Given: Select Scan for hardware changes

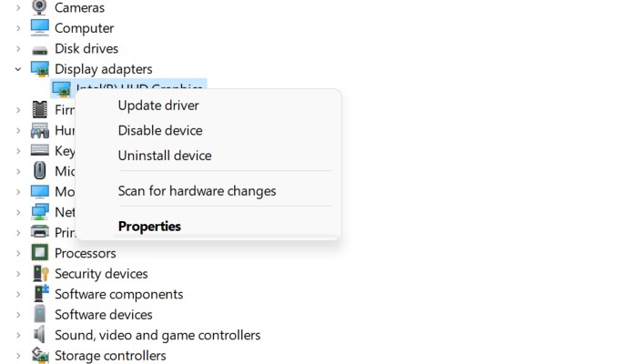Looking at the screenshot, I should 197,191.
